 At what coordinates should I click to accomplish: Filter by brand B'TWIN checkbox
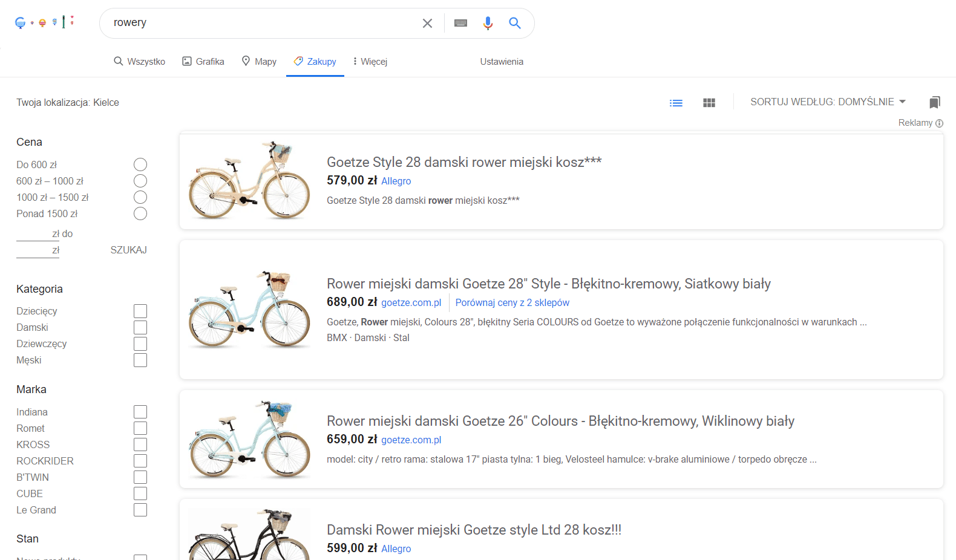pyautogui.click(x=140, y=477)
